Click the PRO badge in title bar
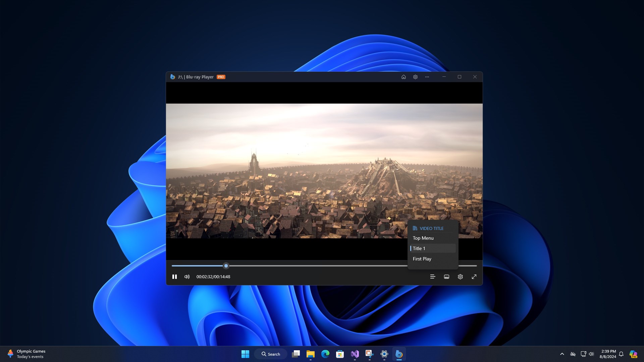 (221, 77)
